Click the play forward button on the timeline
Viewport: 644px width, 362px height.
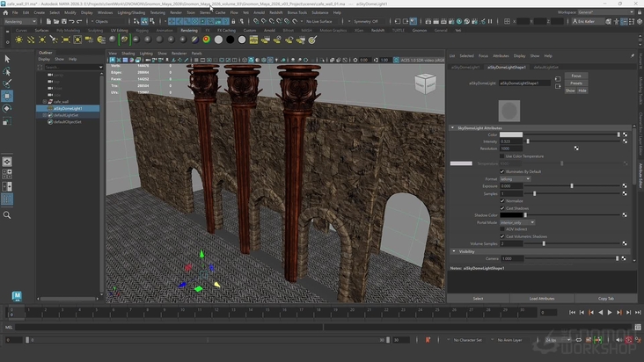click(x=609, y=312)
